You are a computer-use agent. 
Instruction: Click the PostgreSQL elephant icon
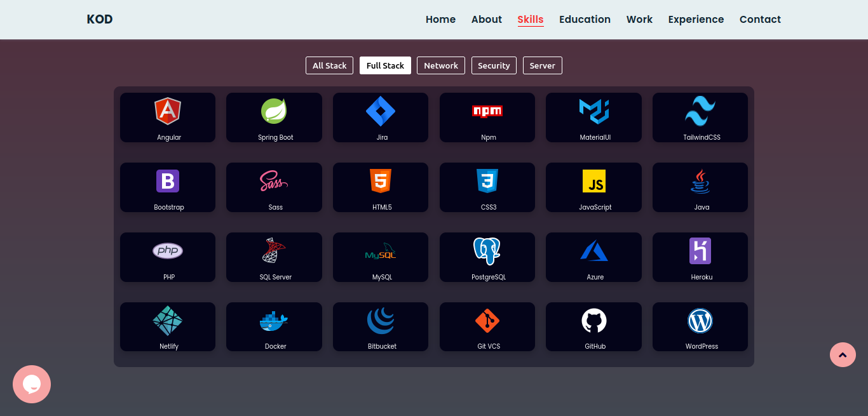(x=487, y=251)
